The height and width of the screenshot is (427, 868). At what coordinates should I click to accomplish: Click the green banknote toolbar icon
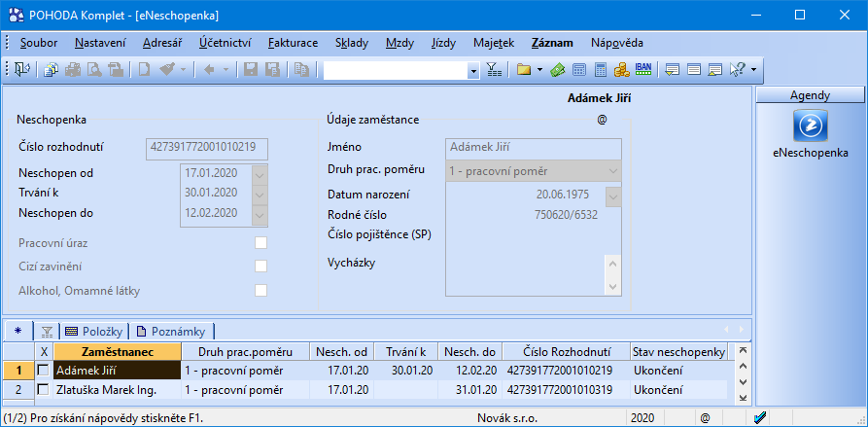pos(557,69)
